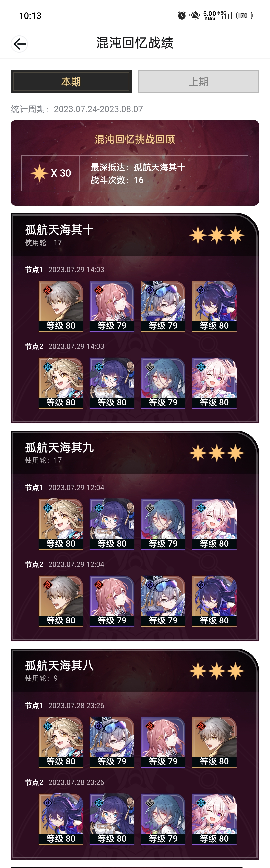Select goggles-wearing character in 其八 节点1

pyautogui.click(x=112, y=742)
